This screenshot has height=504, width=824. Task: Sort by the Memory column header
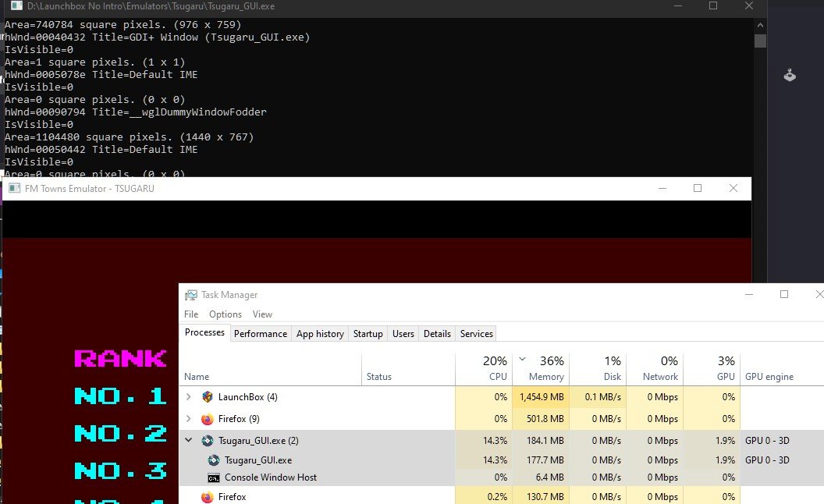coord(541,370)
